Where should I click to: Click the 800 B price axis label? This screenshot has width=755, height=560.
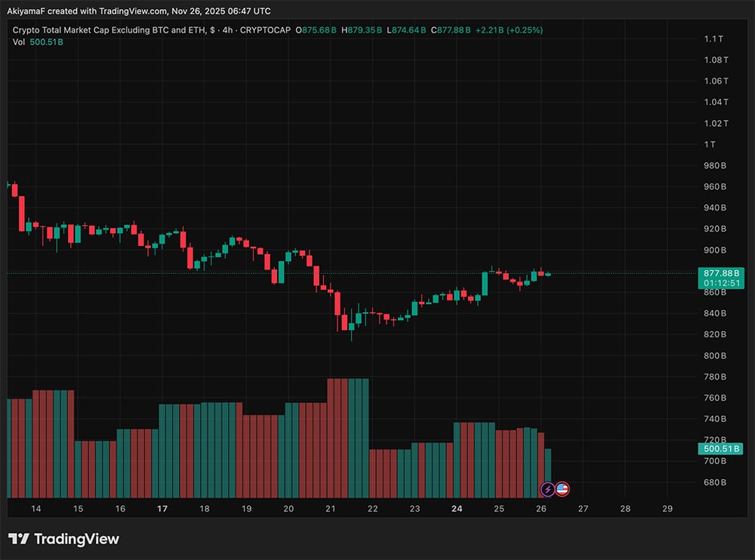tap(714, 355)
